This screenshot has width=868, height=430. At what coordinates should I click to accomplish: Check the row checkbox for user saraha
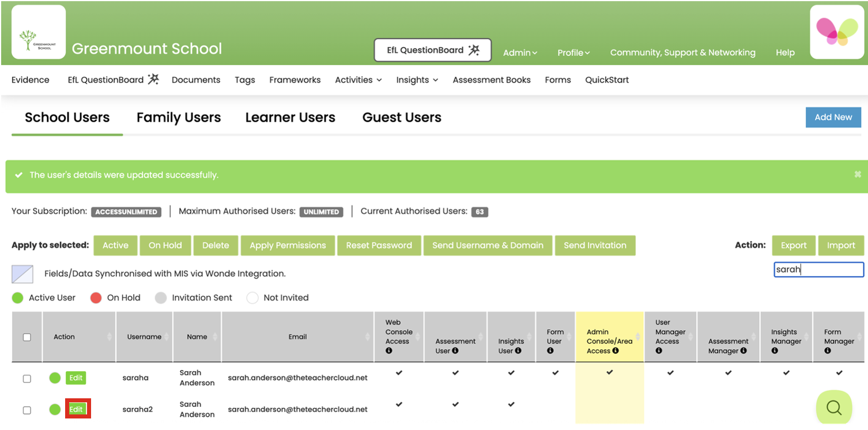click(27, 378)
